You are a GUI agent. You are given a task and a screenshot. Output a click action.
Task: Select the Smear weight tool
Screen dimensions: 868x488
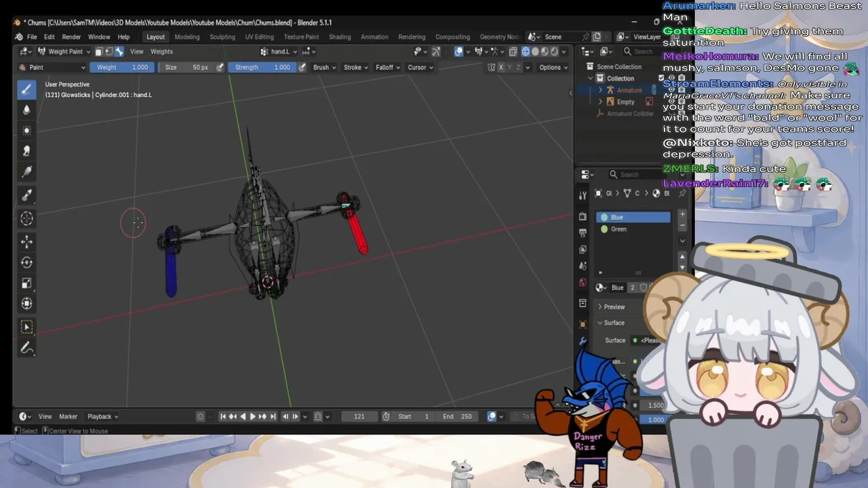tap(27, 150)
